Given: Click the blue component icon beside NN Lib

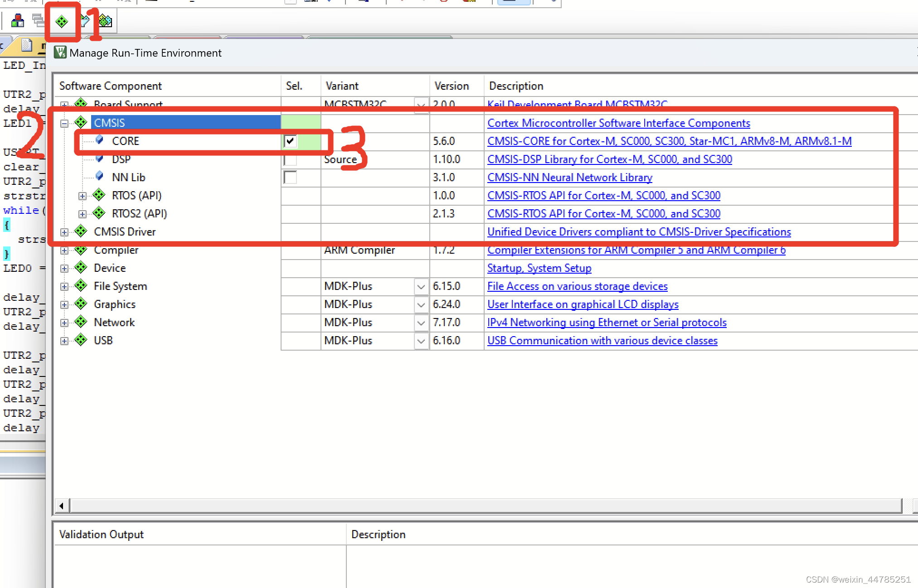Looking at the screenshot, I should tap(99, 177).
